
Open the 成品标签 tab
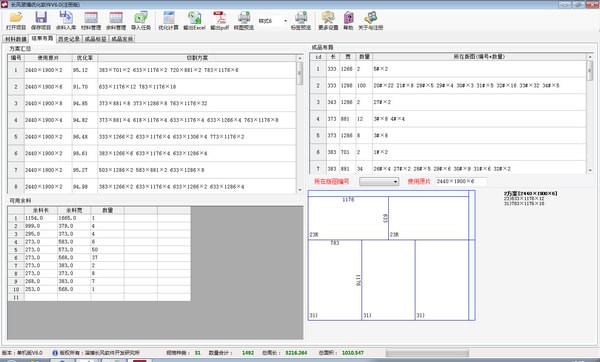[x=95, y=39]
